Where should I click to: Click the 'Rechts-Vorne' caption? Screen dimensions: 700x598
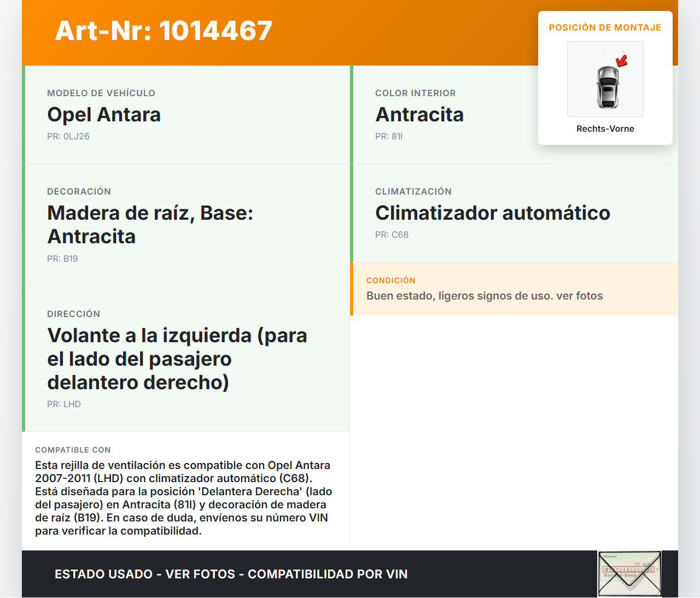tap(605, 128)
